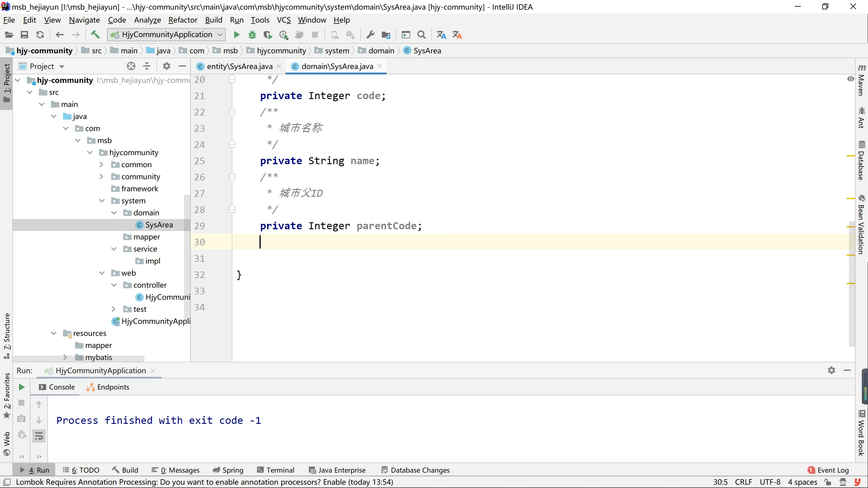Click the Search Everywhere magnifier icon
The image size is (868, 488).
pyautogui.click(x=422, y=35)
